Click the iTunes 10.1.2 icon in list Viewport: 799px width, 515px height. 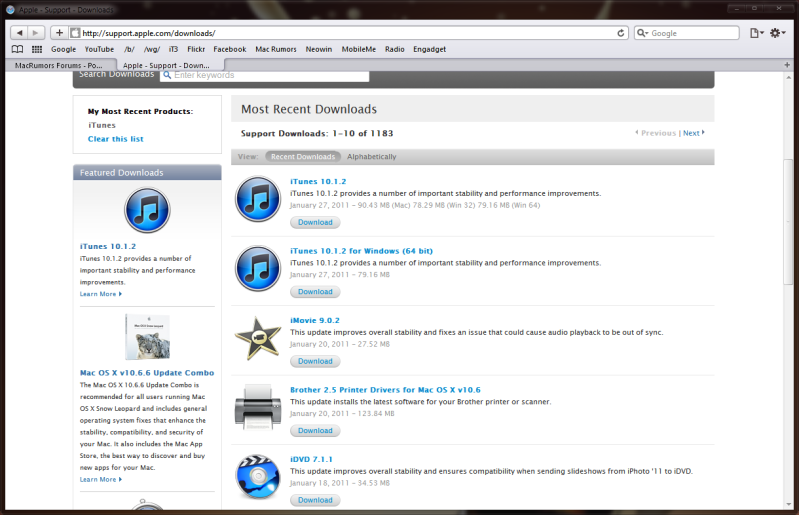point(258,199)
